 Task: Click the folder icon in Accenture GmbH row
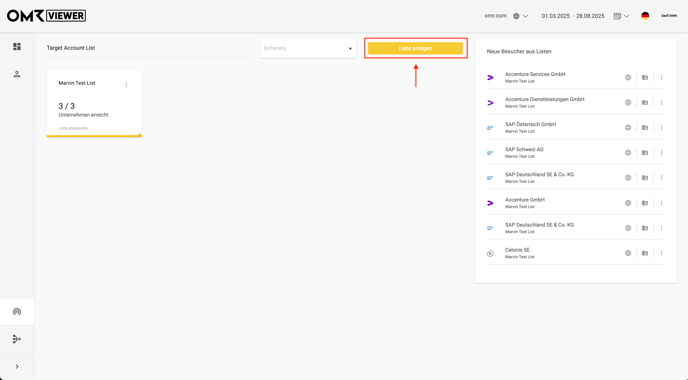tap(645, 203)
